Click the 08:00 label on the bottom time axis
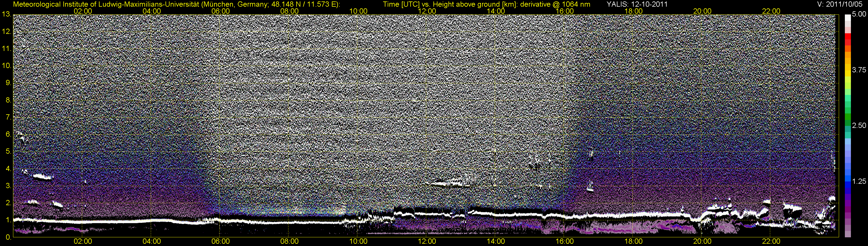 point(289,242)
